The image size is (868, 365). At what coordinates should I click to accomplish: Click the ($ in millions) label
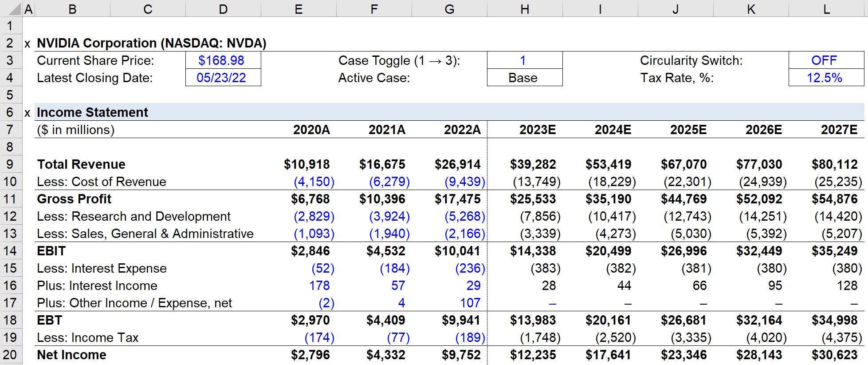point(75,130)
